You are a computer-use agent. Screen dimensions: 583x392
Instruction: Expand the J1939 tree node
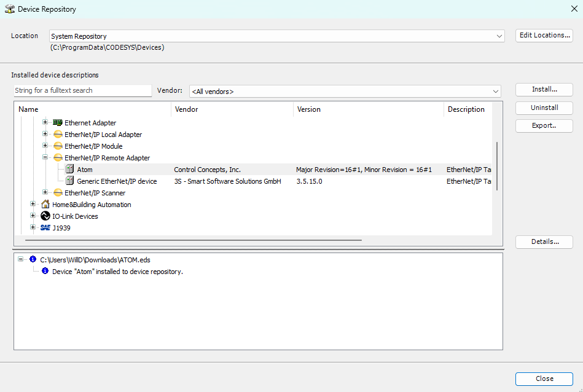click(x=32, y=227)
